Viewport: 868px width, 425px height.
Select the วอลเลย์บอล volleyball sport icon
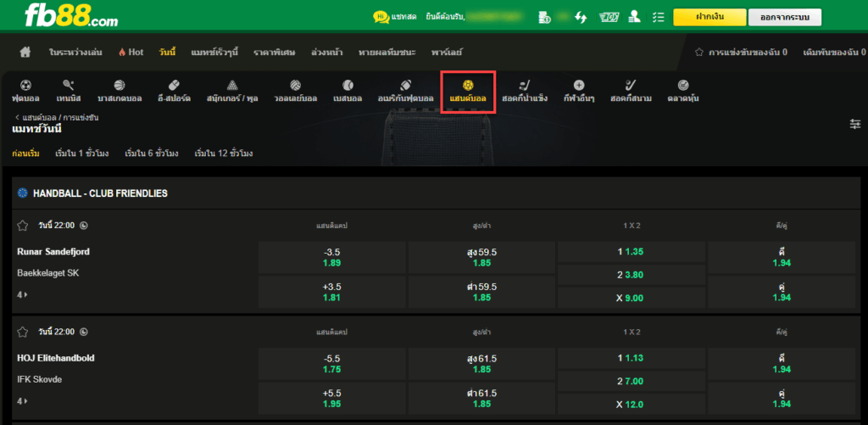click(x=295, y=92)
